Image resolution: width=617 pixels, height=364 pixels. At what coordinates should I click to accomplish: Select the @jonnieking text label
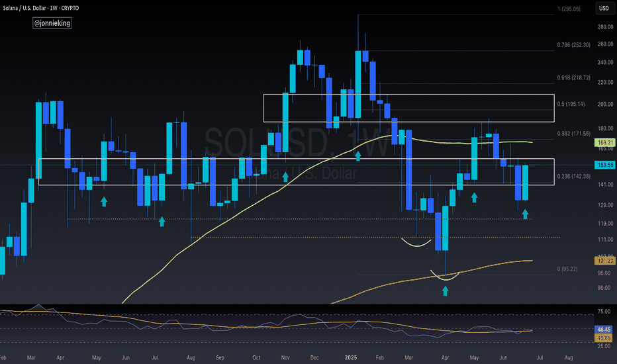coord(52,23)
